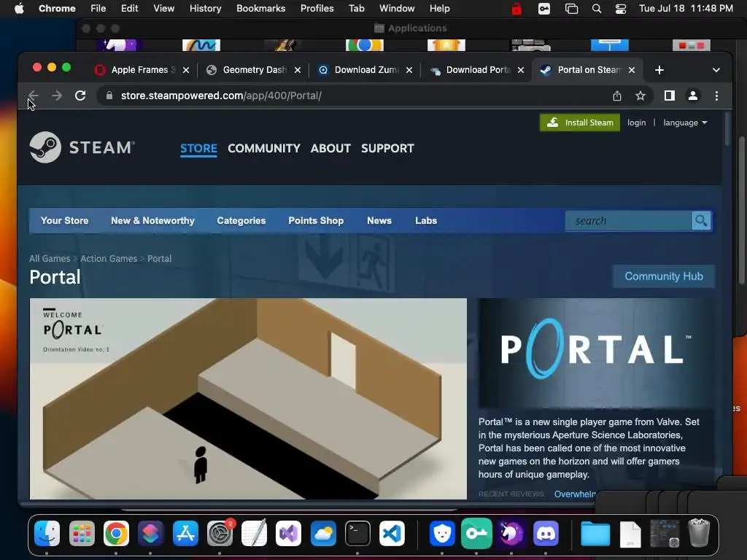Share this page via the share icon
This screenshot has width=747, height=560.
[x=617, y=96]
